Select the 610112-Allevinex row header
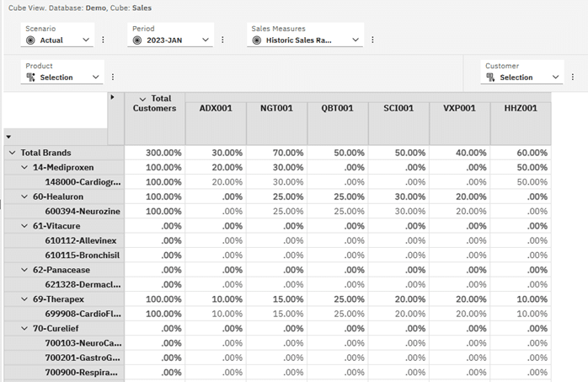The height and width of the screenshot is (382, 588). coord(64,240)
